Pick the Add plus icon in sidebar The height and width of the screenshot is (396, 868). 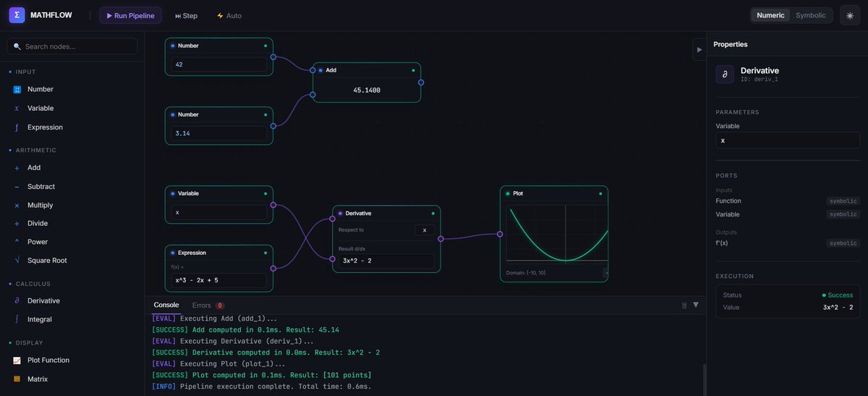[x=17, y=168]
